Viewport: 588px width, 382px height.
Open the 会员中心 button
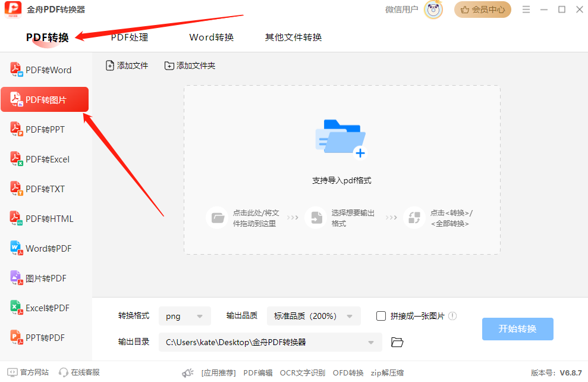pos(483,10)
